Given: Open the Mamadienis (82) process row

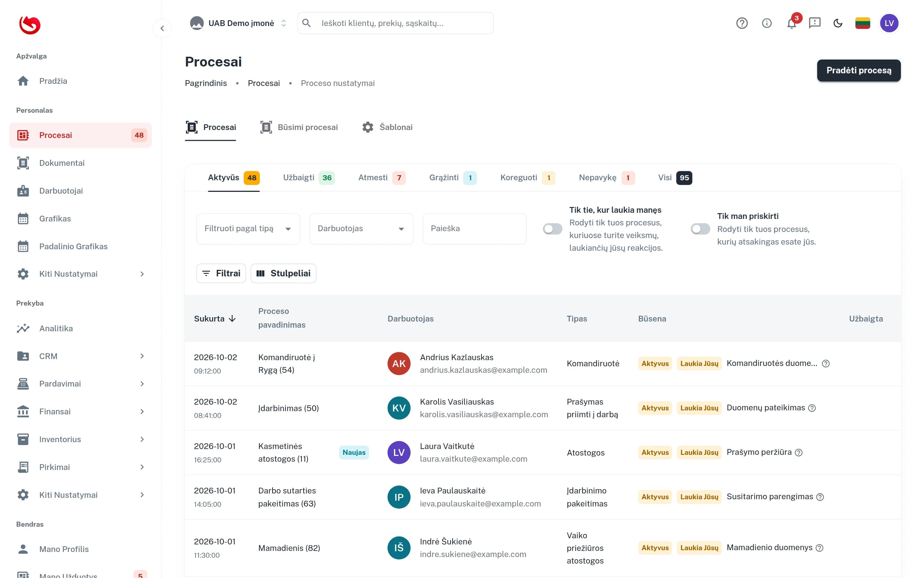Looking at the screenshot, I should (x=542, y=548).
